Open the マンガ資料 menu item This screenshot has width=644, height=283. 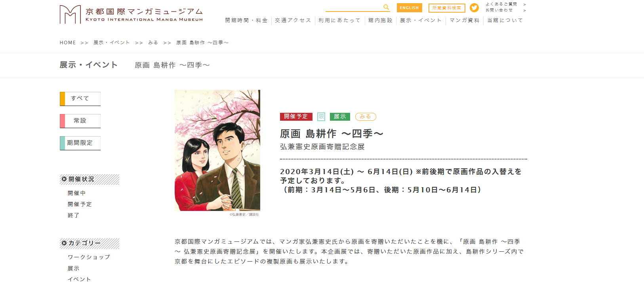tap(465, 20)
